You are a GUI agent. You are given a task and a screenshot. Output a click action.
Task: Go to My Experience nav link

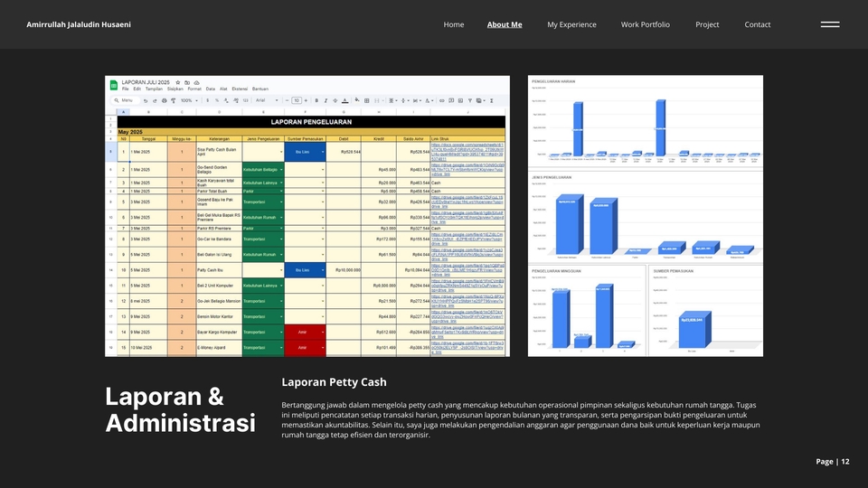coord(571,24)
